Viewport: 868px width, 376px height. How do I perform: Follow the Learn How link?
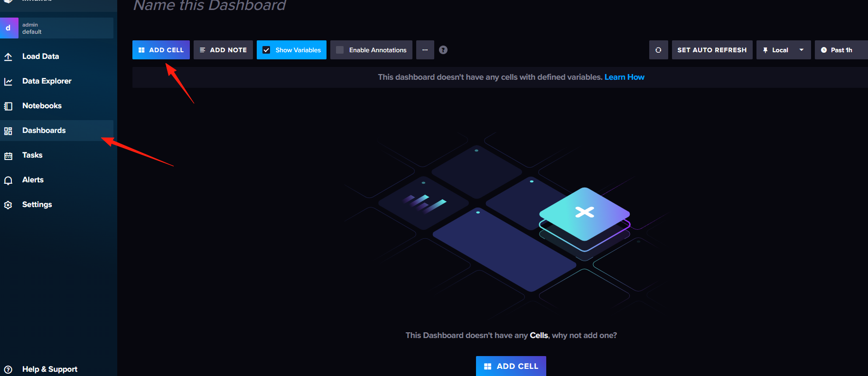pyautogui.click(x=624, y=77)
